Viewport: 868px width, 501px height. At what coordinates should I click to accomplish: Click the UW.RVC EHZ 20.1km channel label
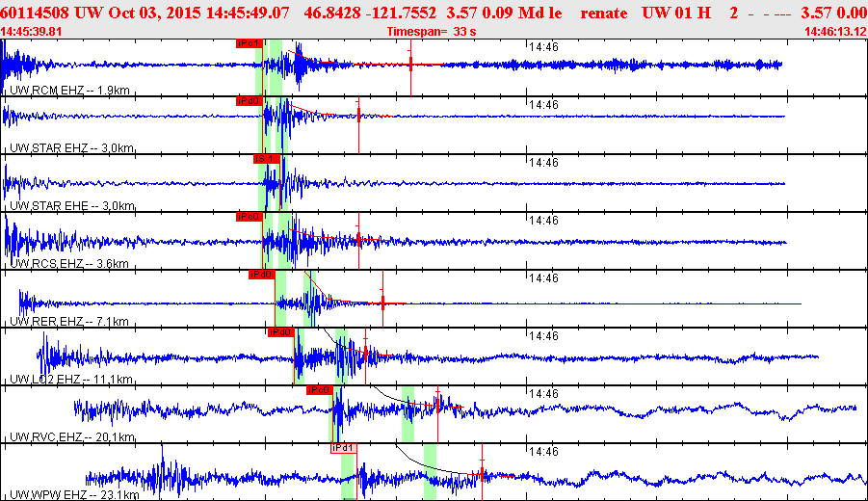tap(71, 437)
